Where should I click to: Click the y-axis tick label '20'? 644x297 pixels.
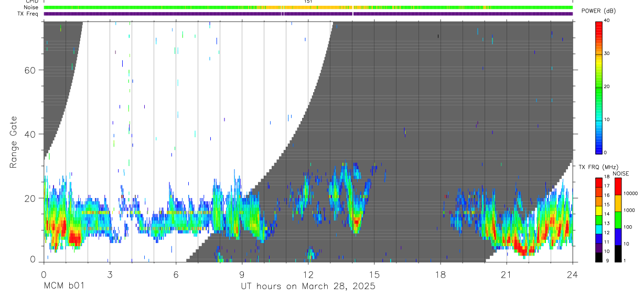pyautogui.click(x=30, y=199)
